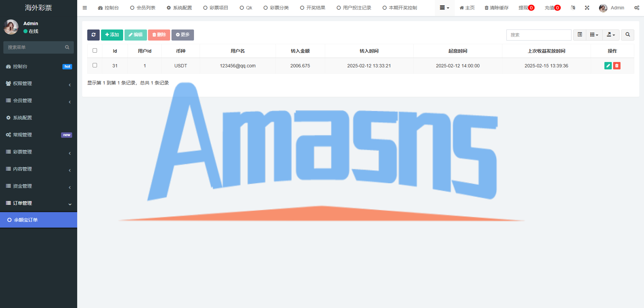This screenshot has width=644, height=308.
Task: Open the tab list dropdown in top bar
Action: click(x=444, y=8)
